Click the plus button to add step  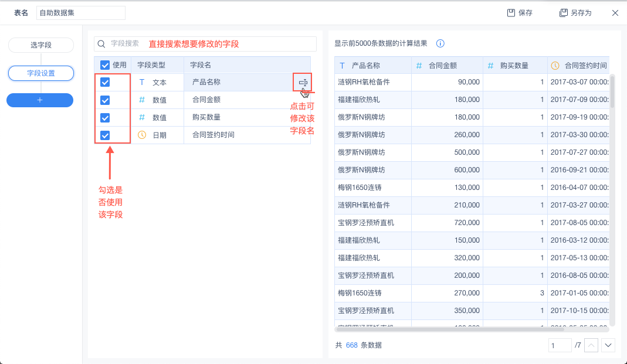40,100
